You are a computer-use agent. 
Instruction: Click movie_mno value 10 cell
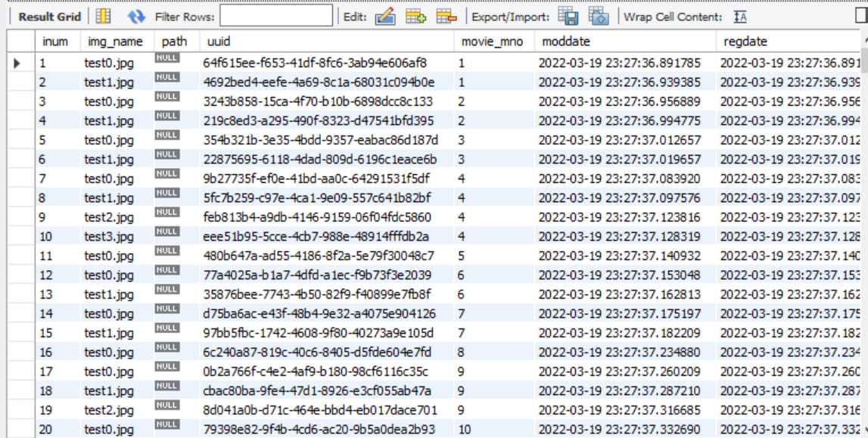[x=494, y=429]
